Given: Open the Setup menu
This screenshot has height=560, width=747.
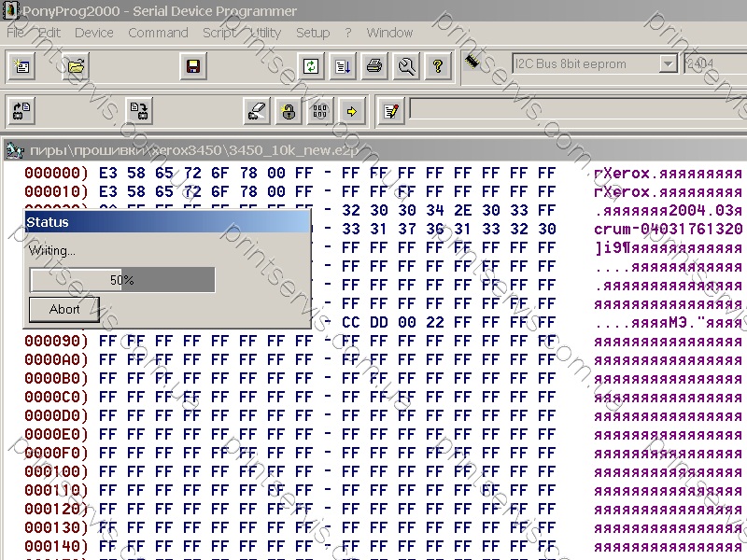Looking at the screenshot, I should [313, 33].
